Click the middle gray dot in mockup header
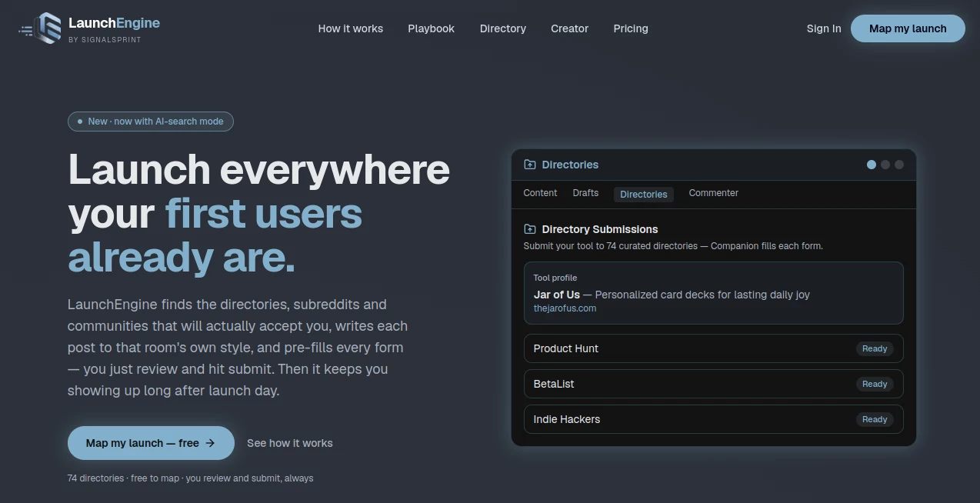 (x=885, y=165)
